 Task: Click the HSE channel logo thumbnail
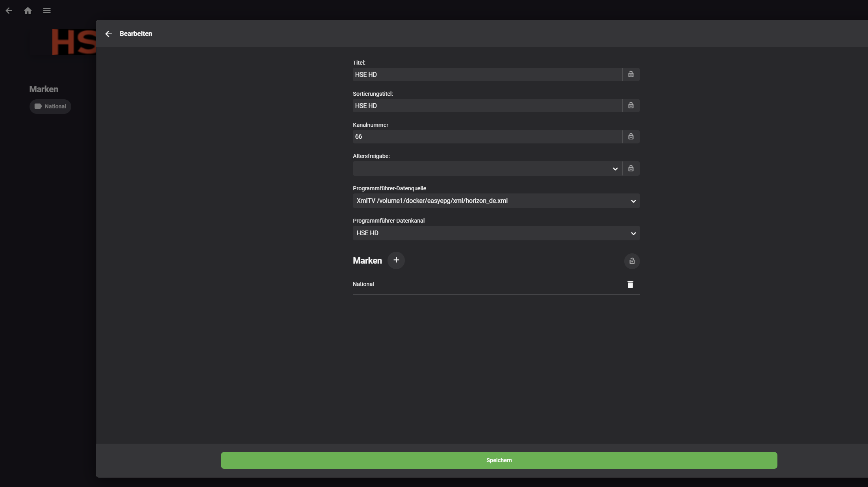(x=74, y=42)
